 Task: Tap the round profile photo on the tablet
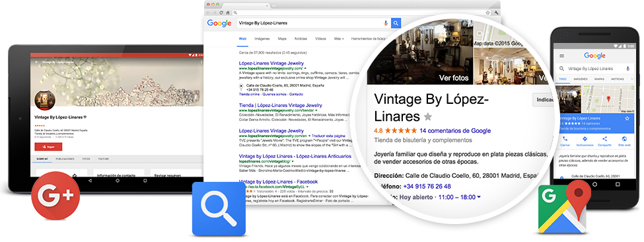tap(45, 101)
